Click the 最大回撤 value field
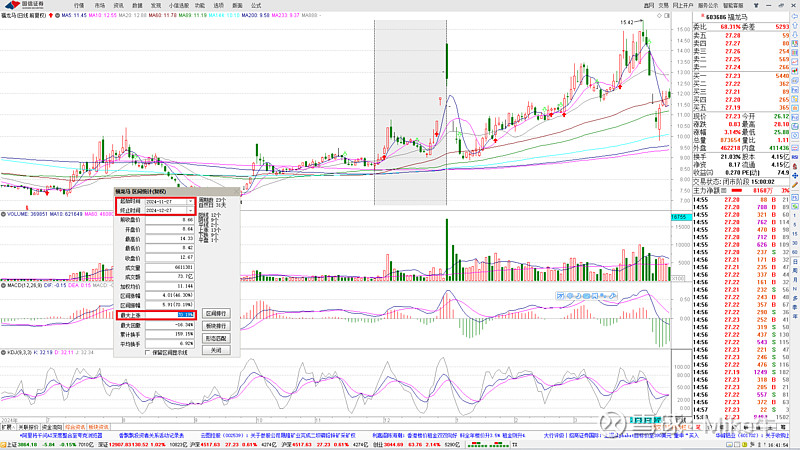 coord(169,325)
